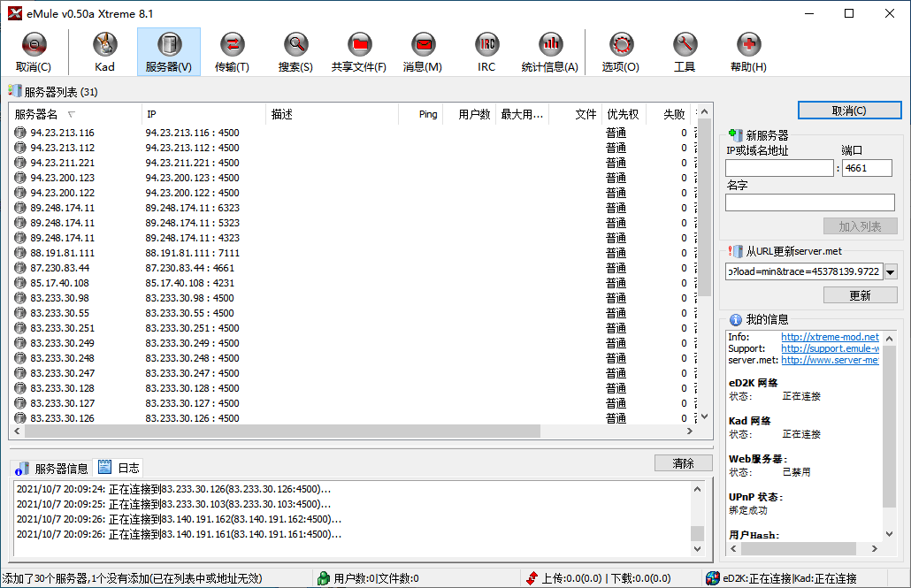This screenshot has width=911, height=588.
Task: Open the 共享文件(F) shared files icon
Action: [x=360, y=45]
